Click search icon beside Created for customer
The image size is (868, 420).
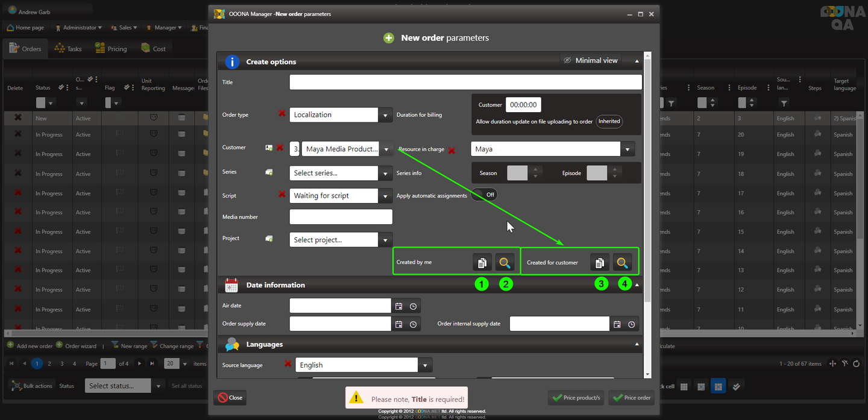[622, 263]
